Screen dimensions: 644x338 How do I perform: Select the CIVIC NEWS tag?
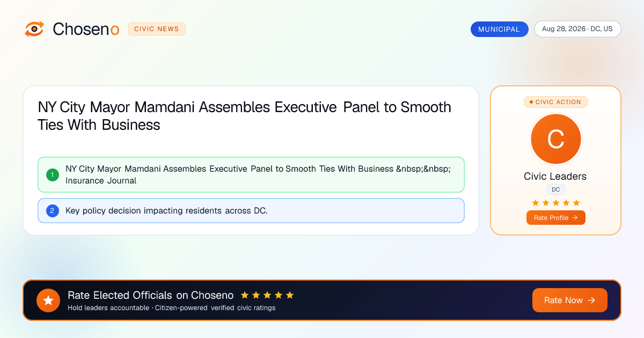157,29
